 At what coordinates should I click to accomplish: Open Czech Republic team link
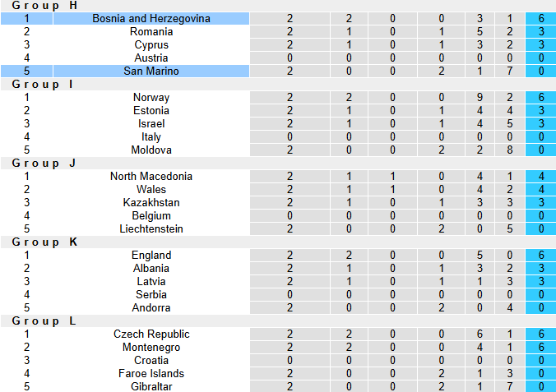(x=151, y=334)
